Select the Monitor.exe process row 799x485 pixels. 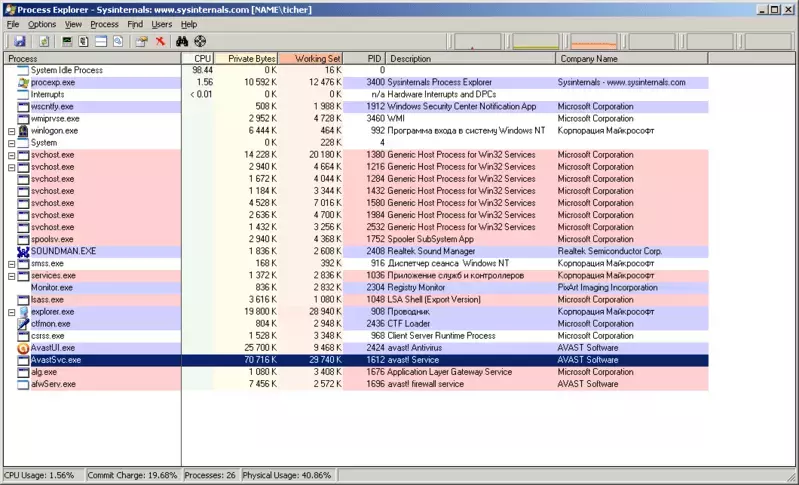(x=356, y=288)
